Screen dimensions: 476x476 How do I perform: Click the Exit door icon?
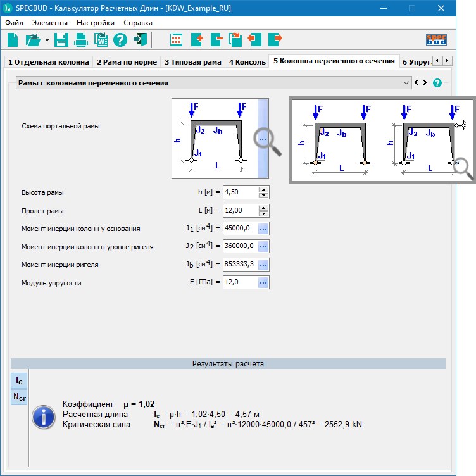point(140,40)
